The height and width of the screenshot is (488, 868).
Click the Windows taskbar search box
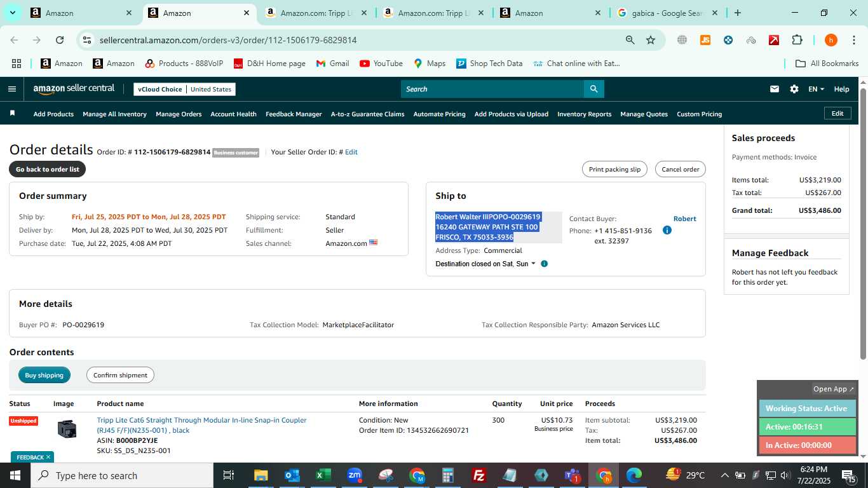coord(122,475)
